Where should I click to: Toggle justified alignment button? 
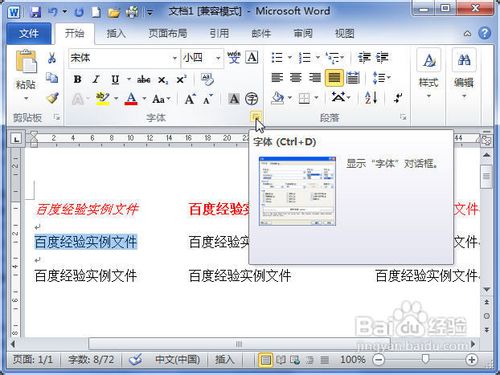click(x=334, y=78)
